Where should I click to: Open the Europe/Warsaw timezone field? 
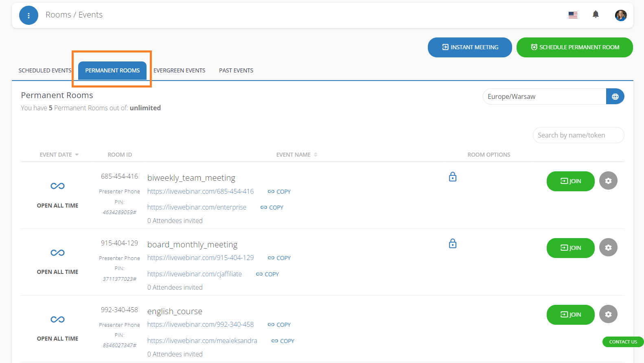pyautogui.click(x=544, y=96)
